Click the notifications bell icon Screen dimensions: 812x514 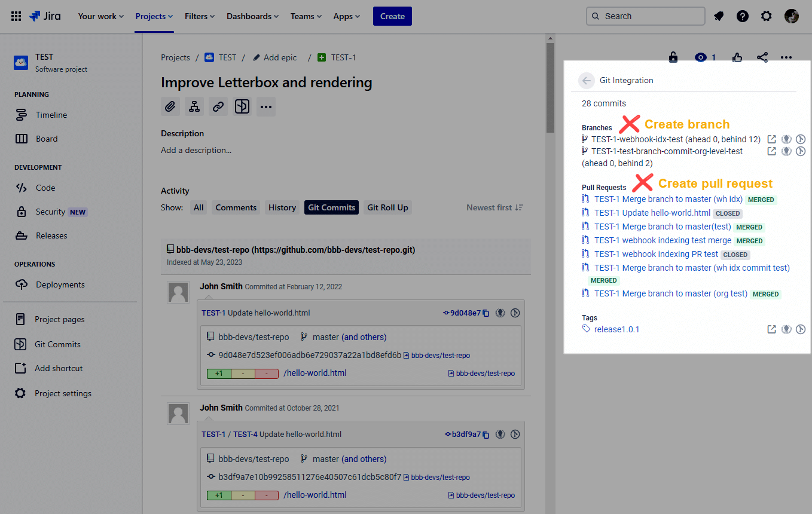[719, 16]
